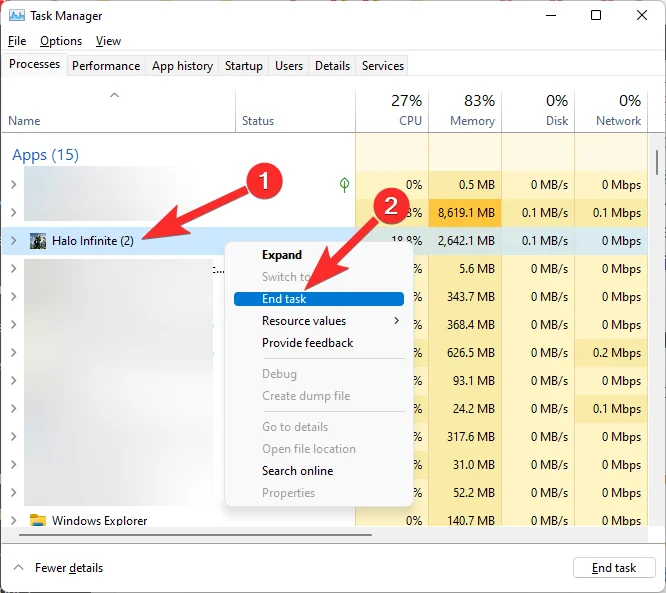Open the View menu
666x593 pixels.
(x=108, y=41)
